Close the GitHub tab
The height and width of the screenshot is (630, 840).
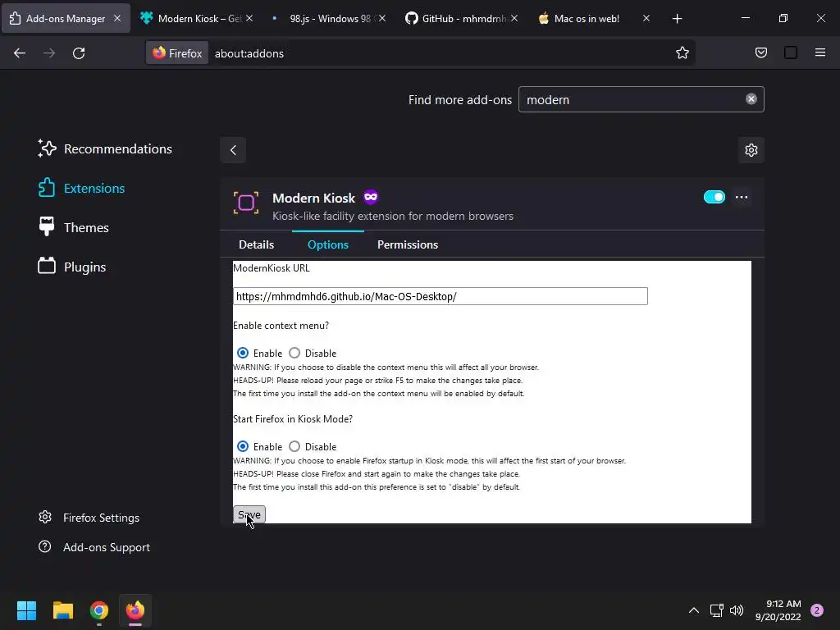[x=514, y=18]
